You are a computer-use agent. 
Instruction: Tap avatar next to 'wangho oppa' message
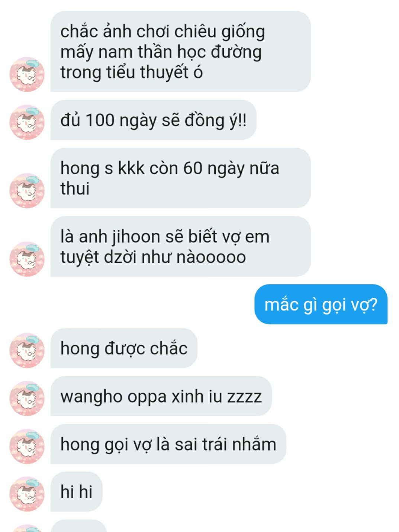coord(27,398)
